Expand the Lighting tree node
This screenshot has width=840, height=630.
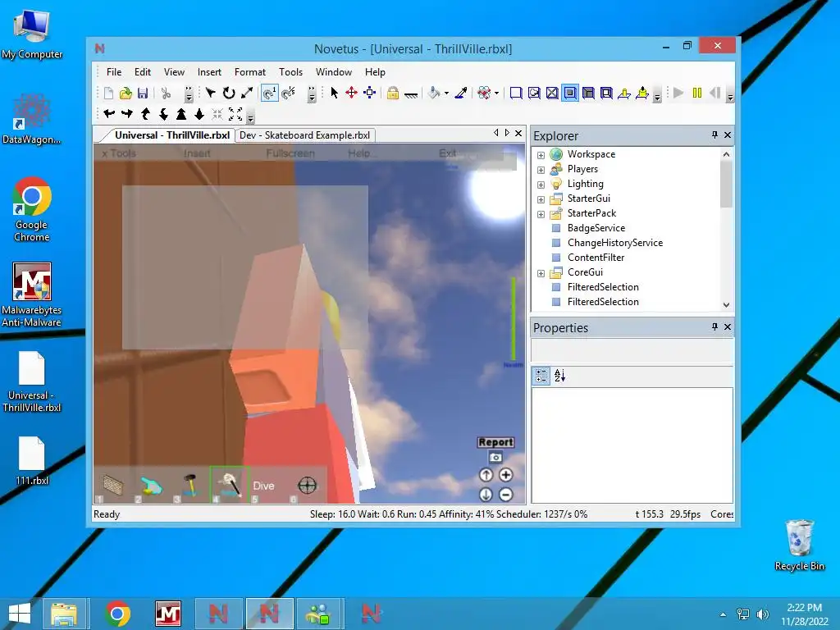(x=541, y=185)
